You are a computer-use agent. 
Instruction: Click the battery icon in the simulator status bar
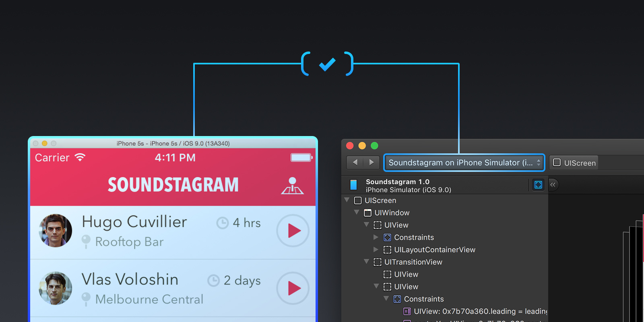(x=301, y=157)
